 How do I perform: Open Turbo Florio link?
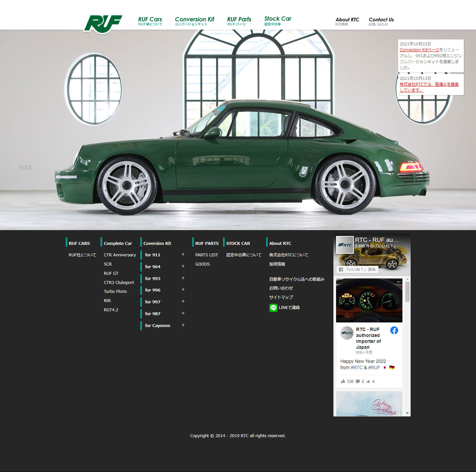[x=115, y=291]
